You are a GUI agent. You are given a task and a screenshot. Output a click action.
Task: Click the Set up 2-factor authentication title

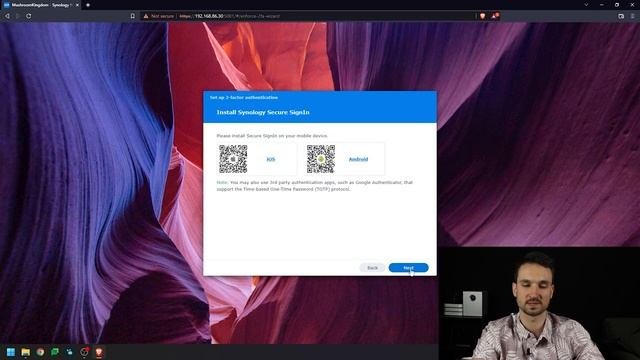tap(244, 98)
